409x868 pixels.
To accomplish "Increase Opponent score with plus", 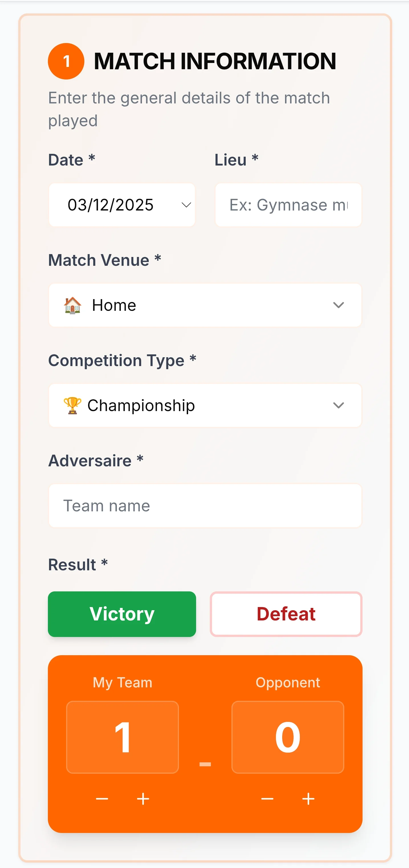I will pyautogui.click(x=308, y=798).
